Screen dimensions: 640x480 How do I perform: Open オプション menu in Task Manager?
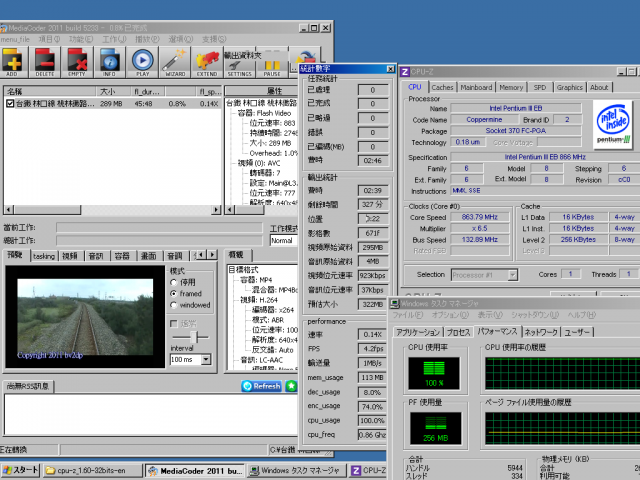pyautogui.click(x=450, y=315)
